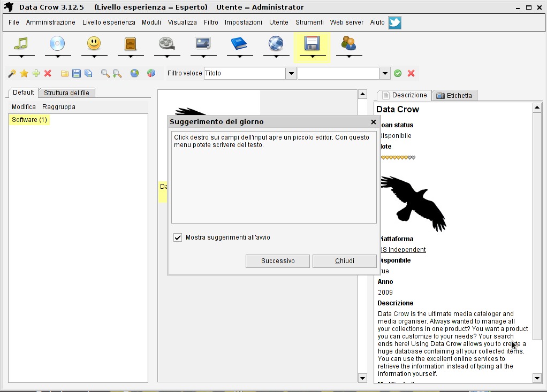Screen dimensions: 547x392
Task: Click the Twitter bird icon in menu bar
Action: [x=395, y=22]
